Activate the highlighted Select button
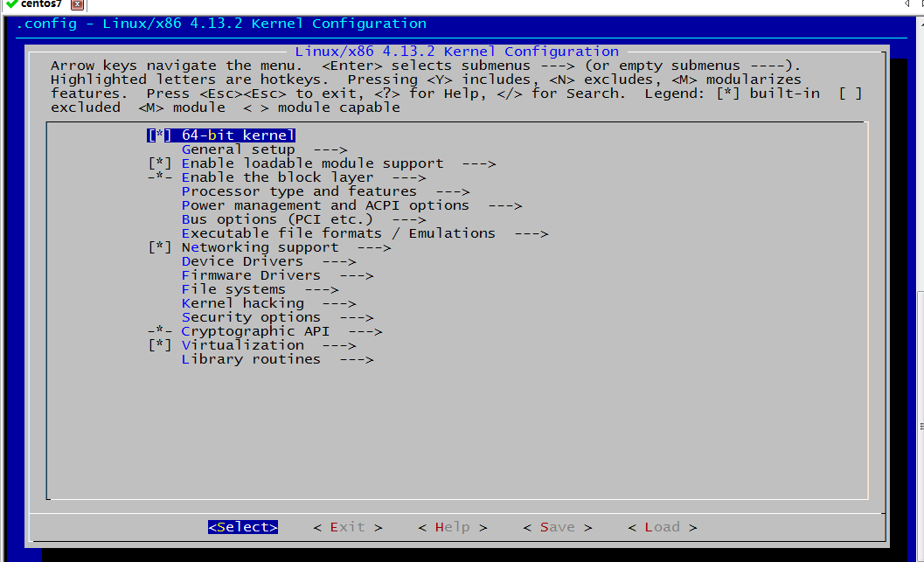 pos(243,527)
